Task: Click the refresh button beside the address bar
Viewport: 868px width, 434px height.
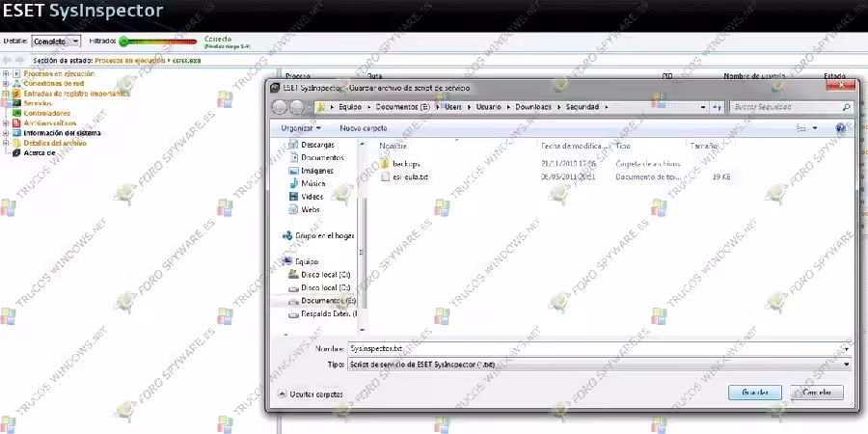Action: coord(717,107)
